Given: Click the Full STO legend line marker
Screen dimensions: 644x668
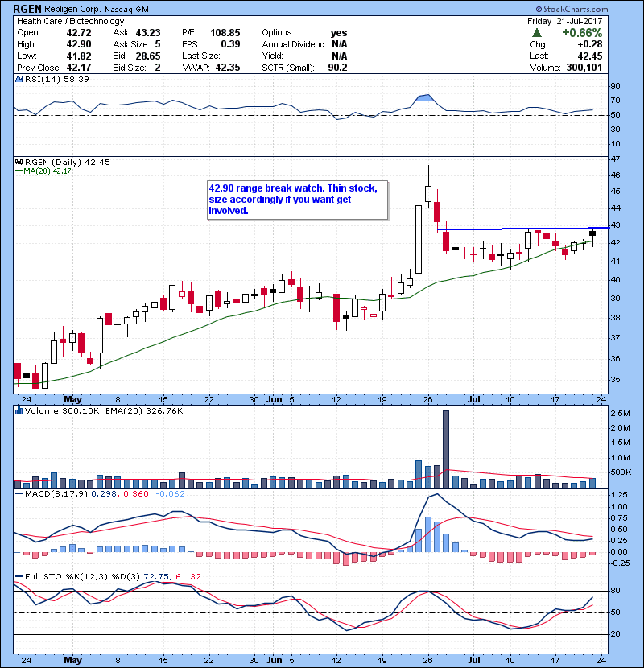Looking at the screenshot, I should click(19, 576).
